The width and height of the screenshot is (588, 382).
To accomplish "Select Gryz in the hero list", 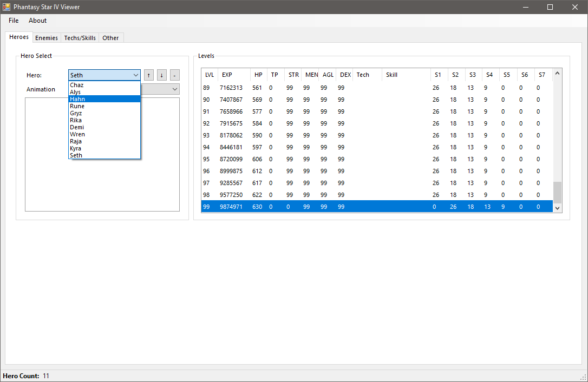I will (104, 113).
